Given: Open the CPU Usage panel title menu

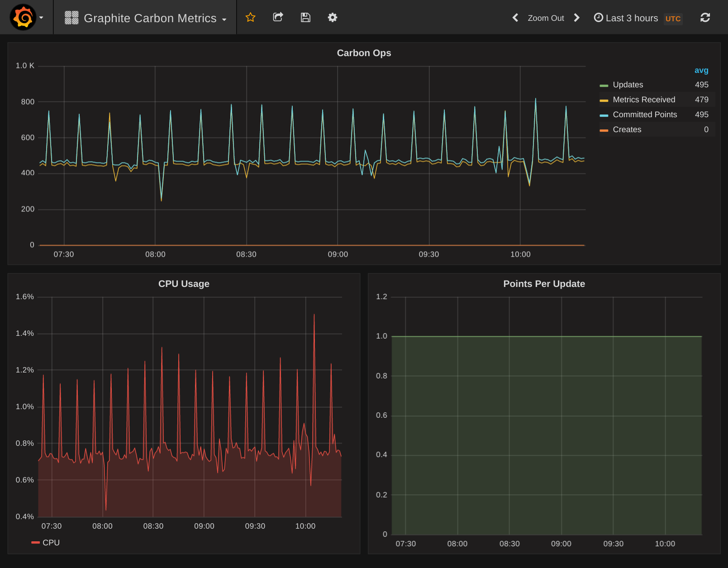Looking at the screenshot, I should coord(184,284).
